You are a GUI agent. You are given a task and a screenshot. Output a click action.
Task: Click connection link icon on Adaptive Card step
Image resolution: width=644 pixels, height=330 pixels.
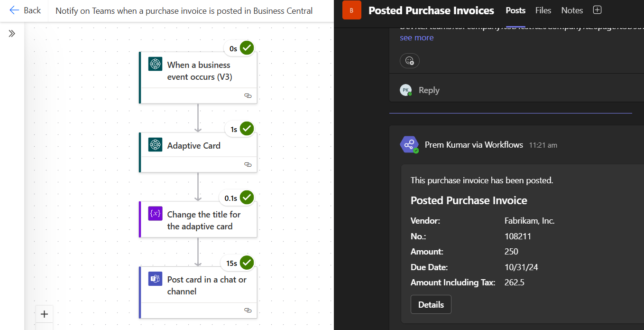tap(248, 164)
